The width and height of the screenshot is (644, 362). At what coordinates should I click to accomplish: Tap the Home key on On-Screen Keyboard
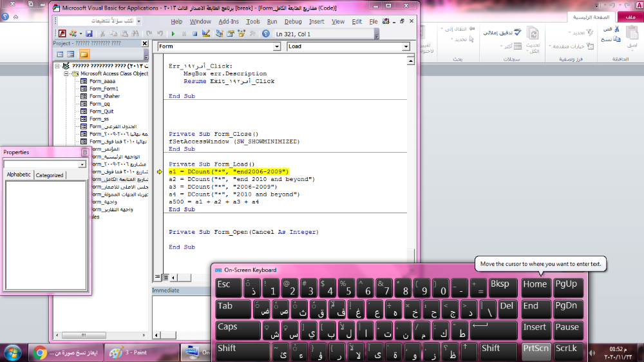coord(536,288)
